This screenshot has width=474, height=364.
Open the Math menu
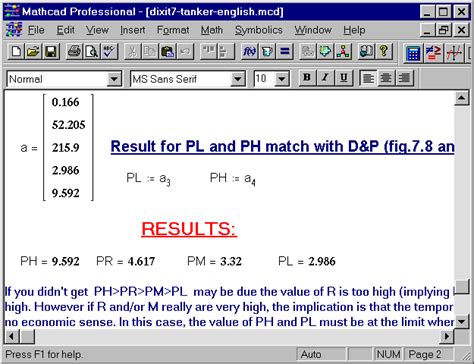pos(212,30)
